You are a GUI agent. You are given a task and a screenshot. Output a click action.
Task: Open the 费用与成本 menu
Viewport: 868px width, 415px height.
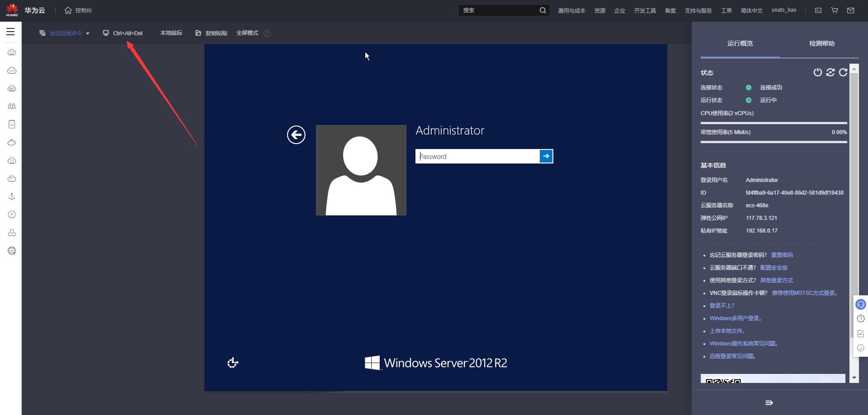(x=571, y=10)
